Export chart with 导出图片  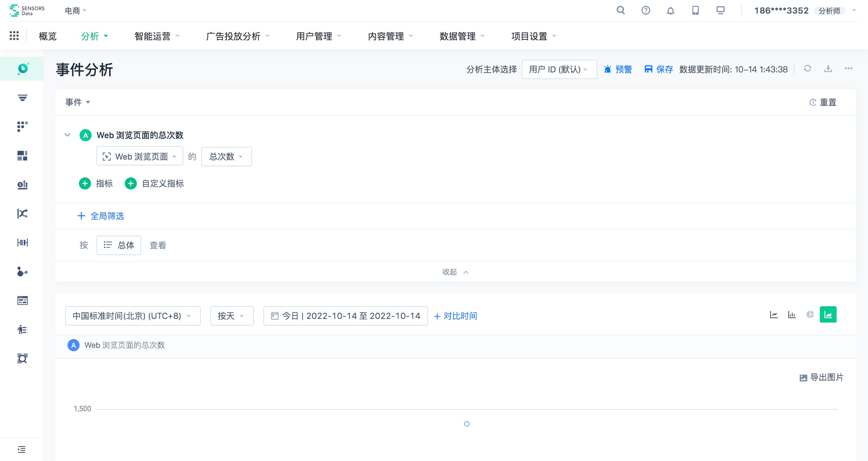click(822, 377)
